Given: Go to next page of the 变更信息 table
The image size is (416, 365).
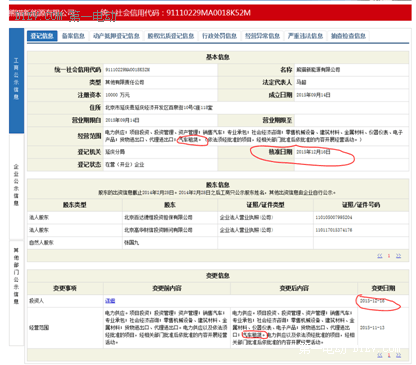Looking at the screenshot, I should click(x=398, y=355).
